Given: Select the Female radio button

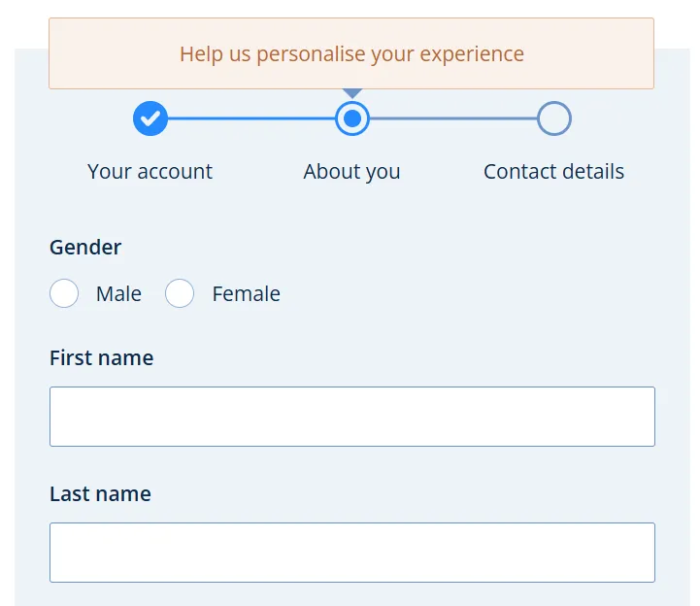Looking at the screenshot, I should point(180,293).
